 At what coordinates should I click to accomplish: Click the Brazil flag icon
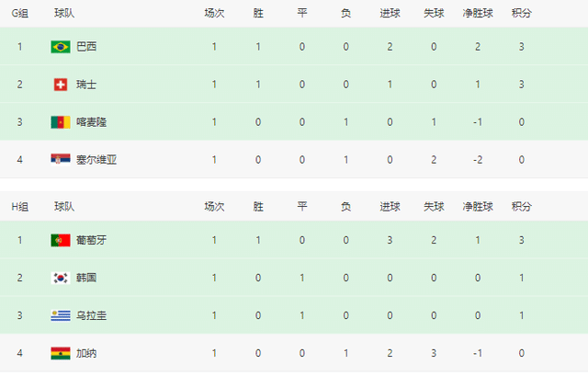click(x=61, y=46)
